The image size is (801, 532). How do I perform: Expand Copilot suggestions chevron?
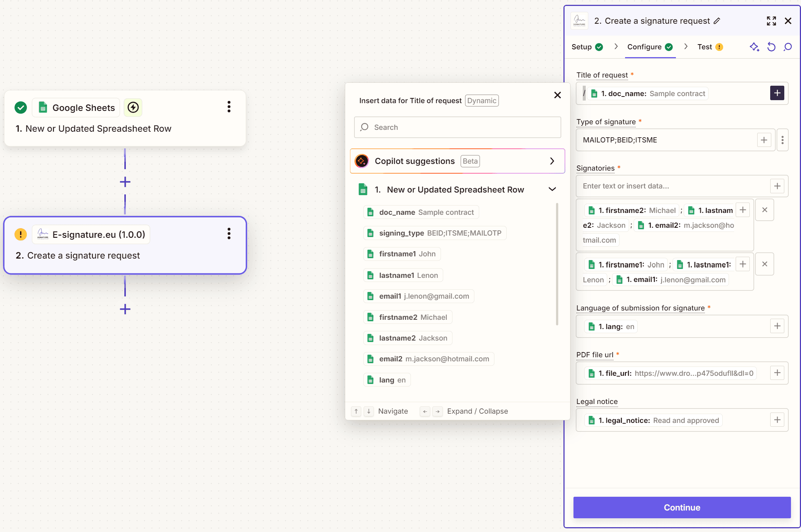[552, 161]
